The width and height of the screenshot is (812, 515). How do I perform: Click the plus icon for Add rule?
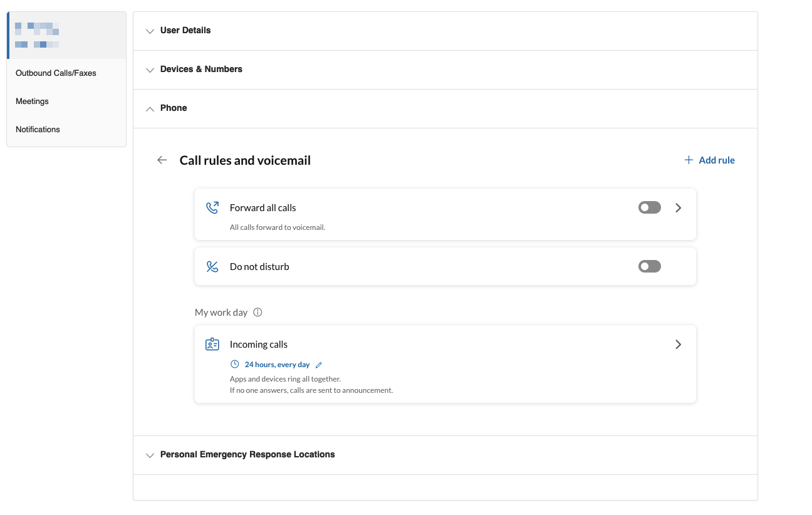click(689, 160)
